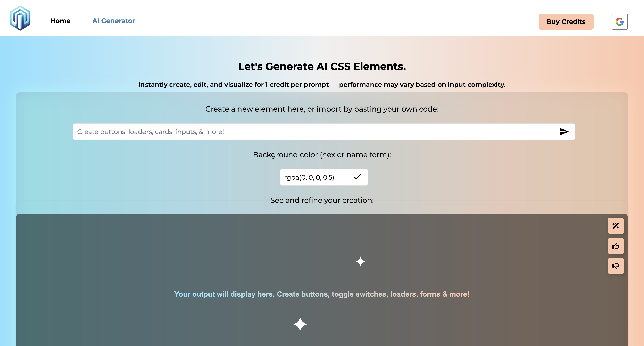
Task: Sign in with the Google icon
Action: click(x=619, y=22)
